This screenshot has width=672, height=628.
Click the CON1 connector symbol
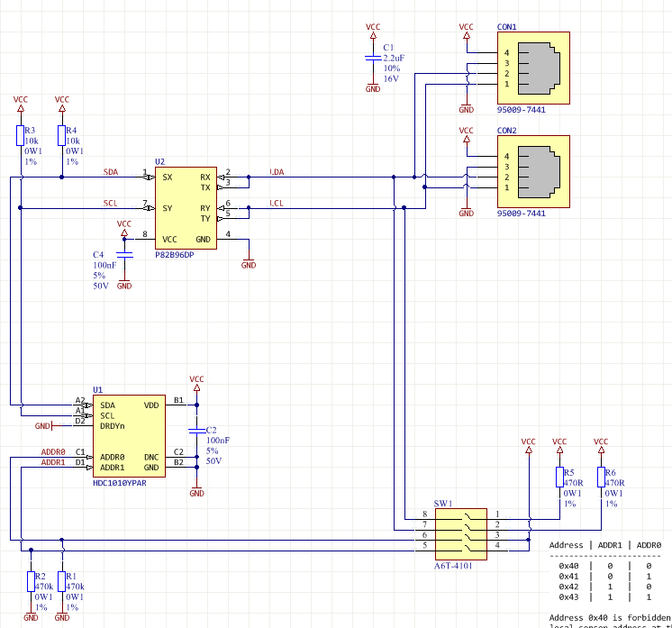[533, 68]
